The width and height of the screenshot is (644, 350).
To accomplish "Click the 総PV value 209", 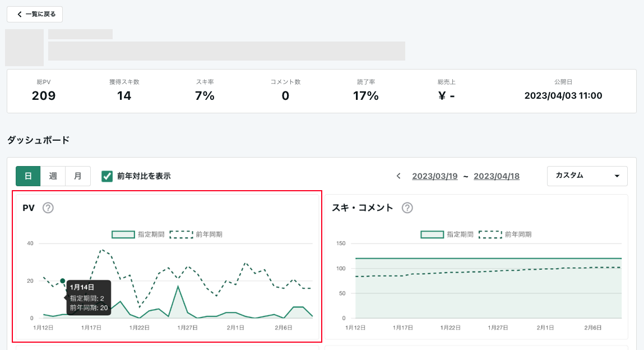I will pyautogui.click(x=44, y=96).
